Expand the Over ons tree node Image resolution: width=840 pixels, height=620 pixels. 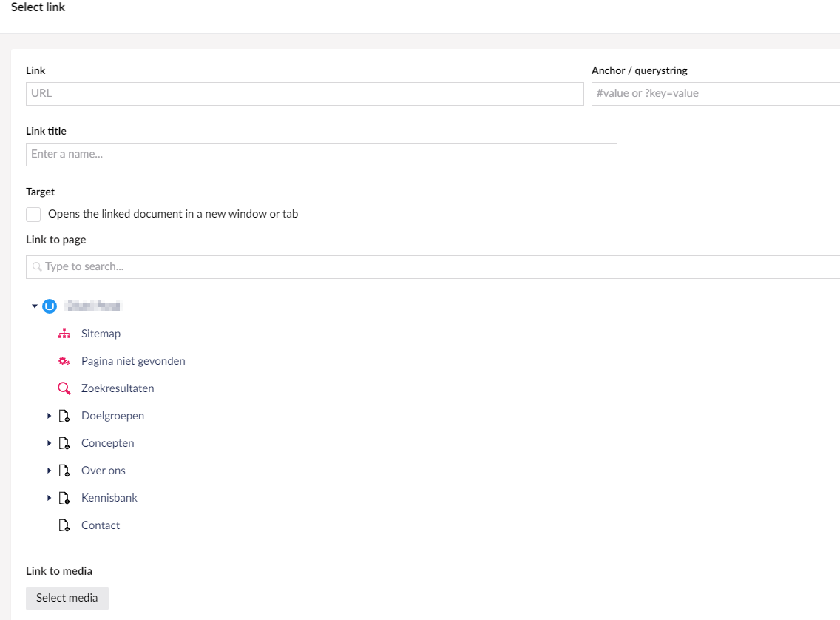click(x=49, y=470)
